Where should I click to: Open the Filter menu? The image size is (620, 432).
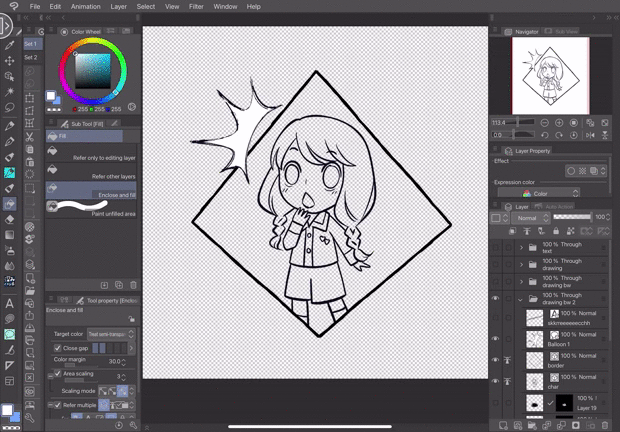pos(196,6)
